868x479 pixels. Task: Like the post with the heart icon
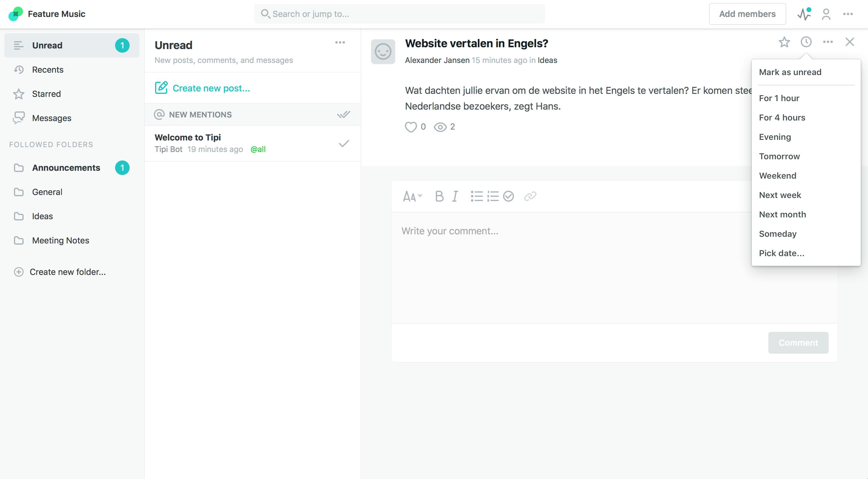[411, 127]
